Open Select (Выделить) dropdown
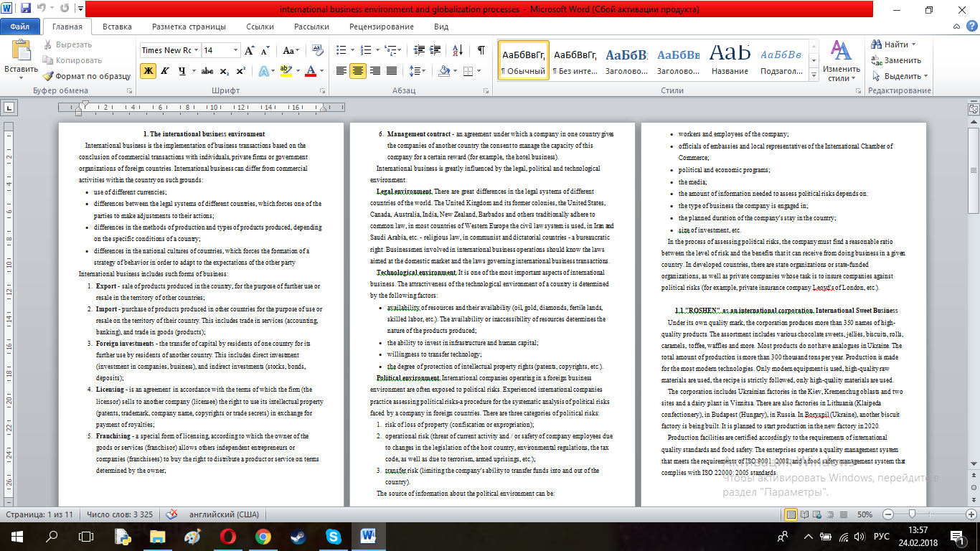Image resolution: width=980 pixels, height=551 pixels. [900, 76]
